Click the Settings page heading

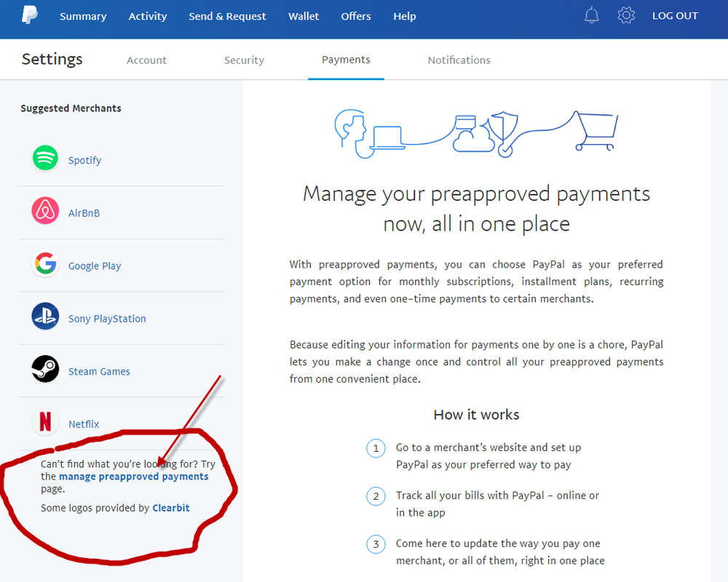(52, 59)
